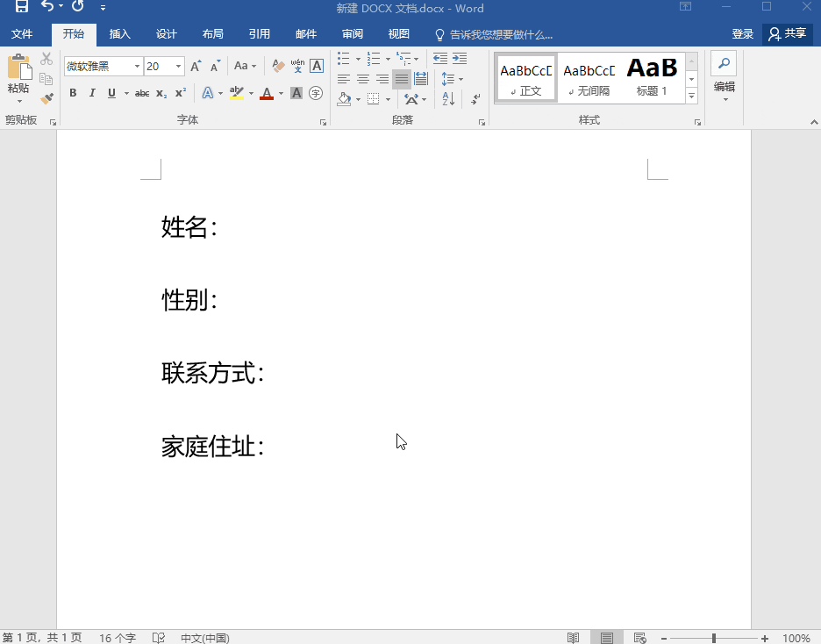Expand the font size dropdown showing 20
This screenshot has width=821, height=644.
pos(179,67)
